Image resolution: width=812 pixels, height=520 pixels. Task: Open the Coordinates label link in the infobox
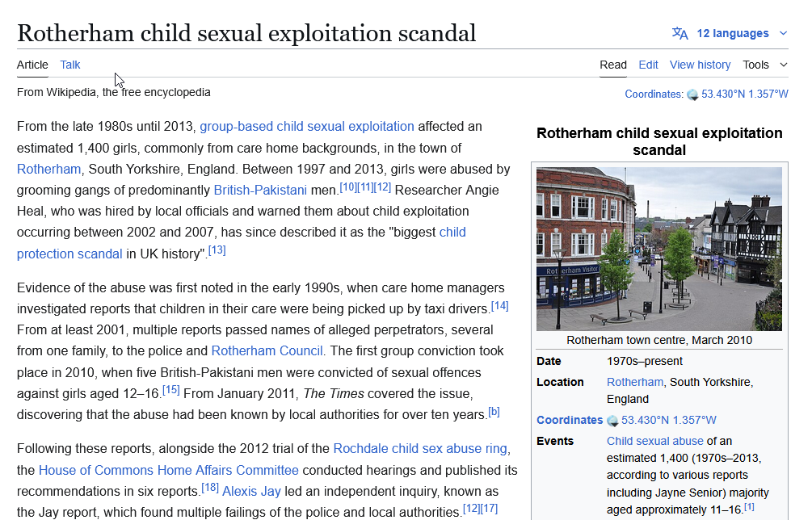click(570, 420)
